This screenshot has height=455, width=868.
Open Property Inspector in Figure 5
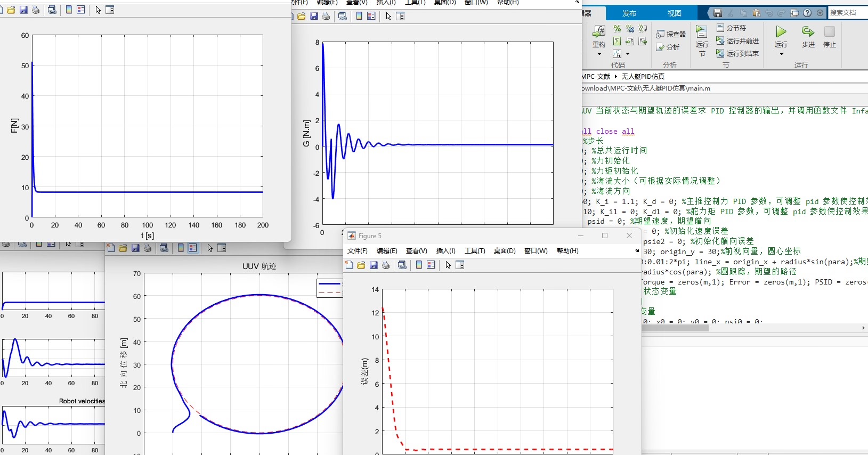pos(460,265)
